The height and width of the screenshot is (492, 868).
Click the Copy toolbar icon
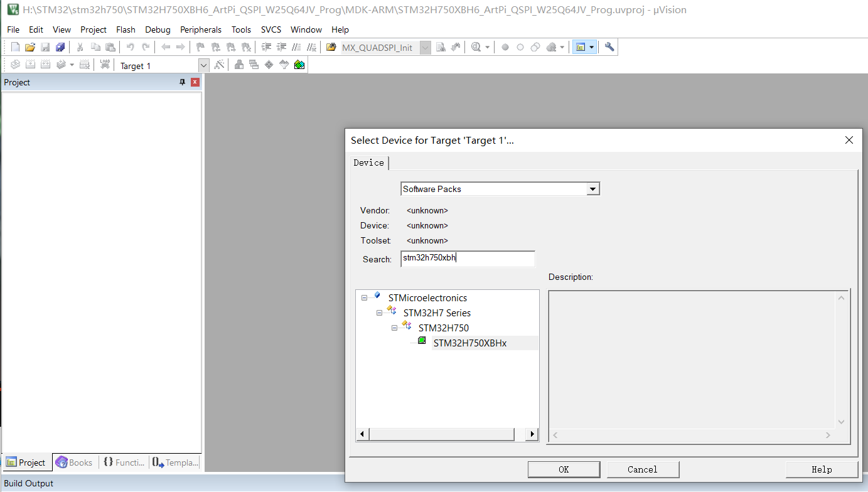tap(95, 47)
